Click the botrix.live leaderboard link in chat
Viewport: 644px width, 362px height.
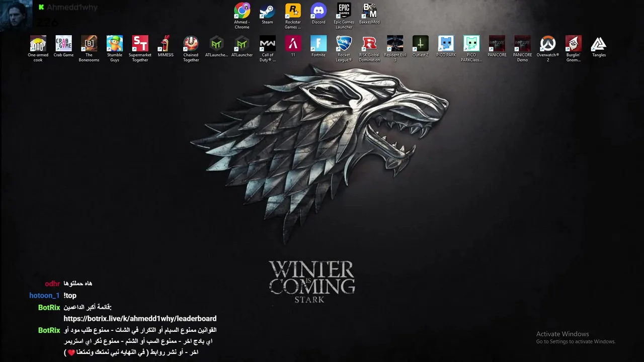(140, 319)
